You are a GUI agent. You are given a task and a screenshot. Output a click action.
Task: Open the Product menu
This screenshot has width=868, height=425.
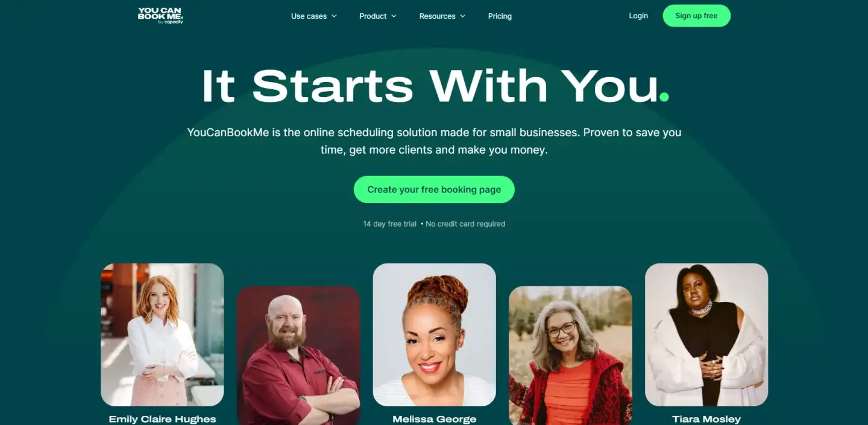[378, 16]
